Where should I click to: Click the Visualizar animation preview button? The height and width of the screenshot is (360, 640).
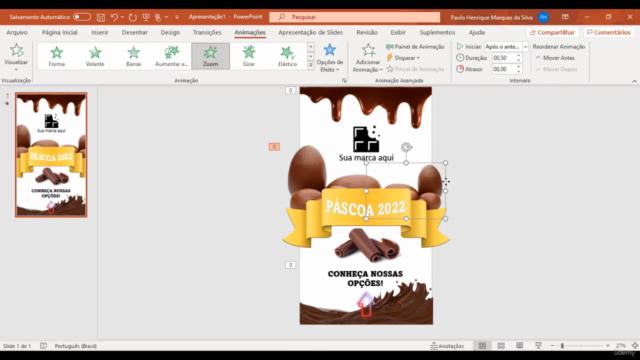(16, 56)
